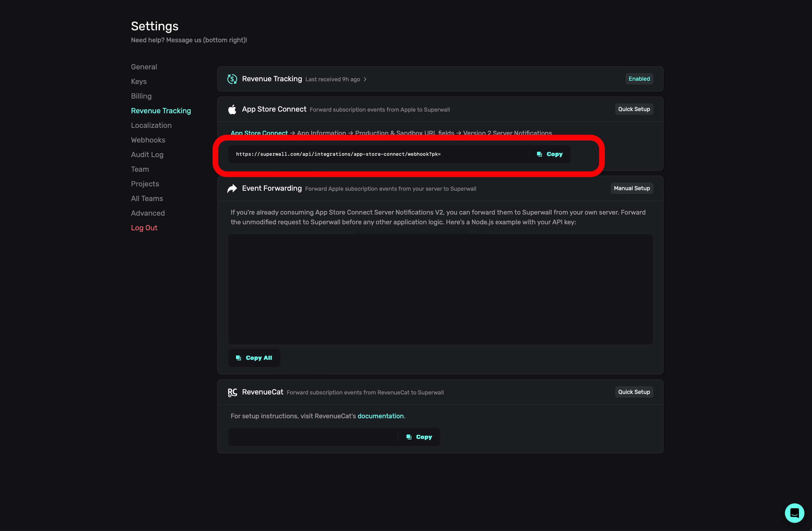Go to the Keys settings page
This screenshot has width=812, height=531.
139,82
